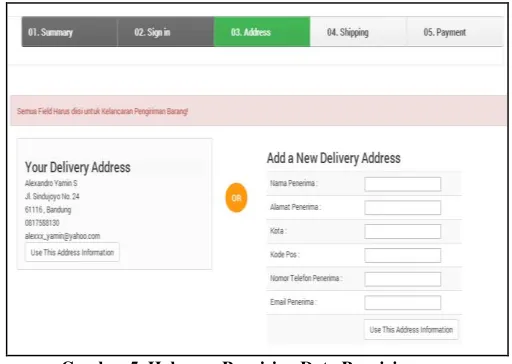Use existing delivery address button under Alexandro Yamin

[x=72, y=252]
